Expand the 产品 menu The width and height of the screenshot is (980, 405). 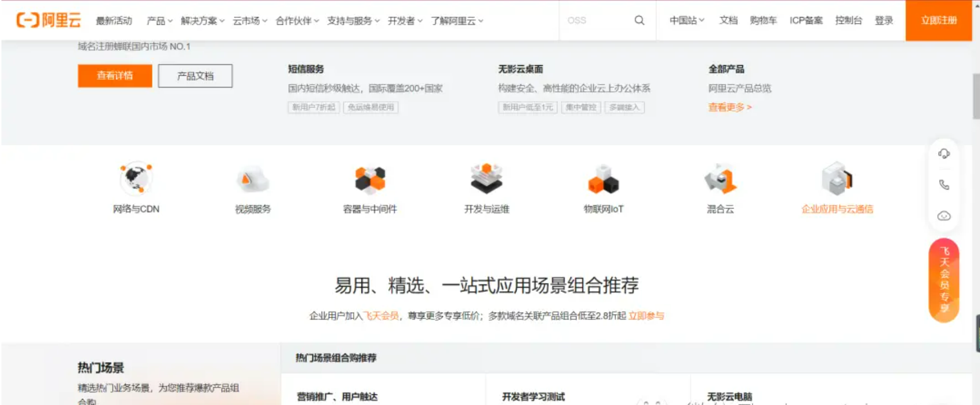[160, 21]
